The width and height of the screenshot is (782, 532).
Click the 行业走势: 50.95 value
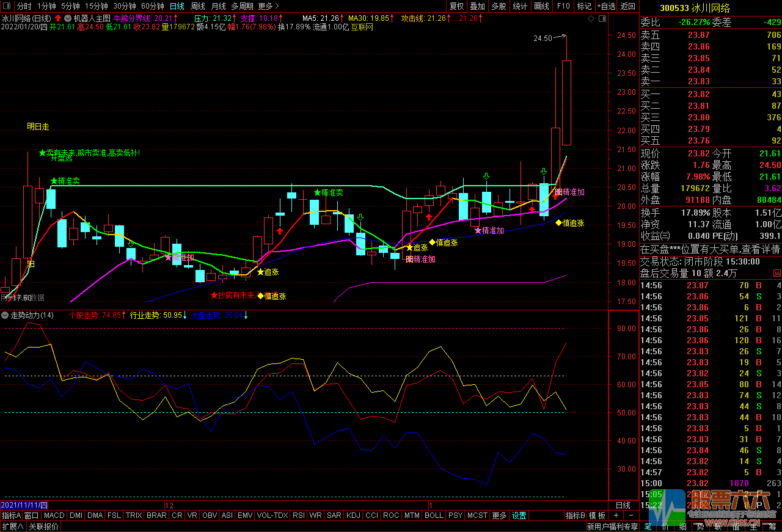point(156,315)
